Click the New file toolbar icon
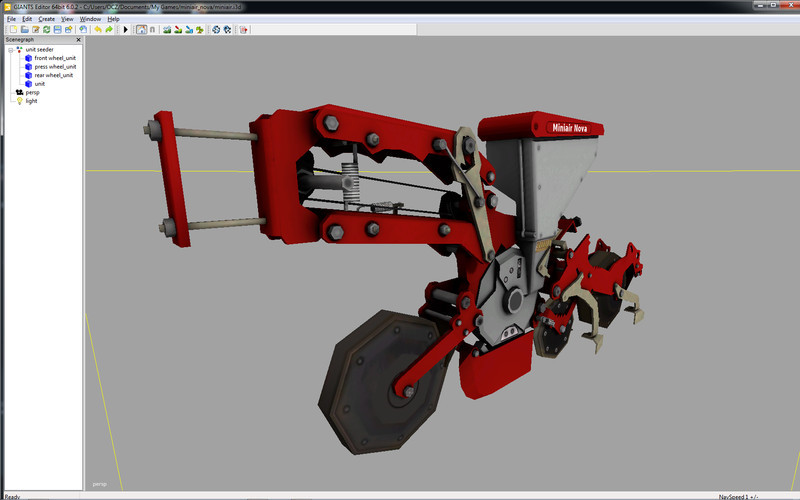 click(x=13, y=29)
